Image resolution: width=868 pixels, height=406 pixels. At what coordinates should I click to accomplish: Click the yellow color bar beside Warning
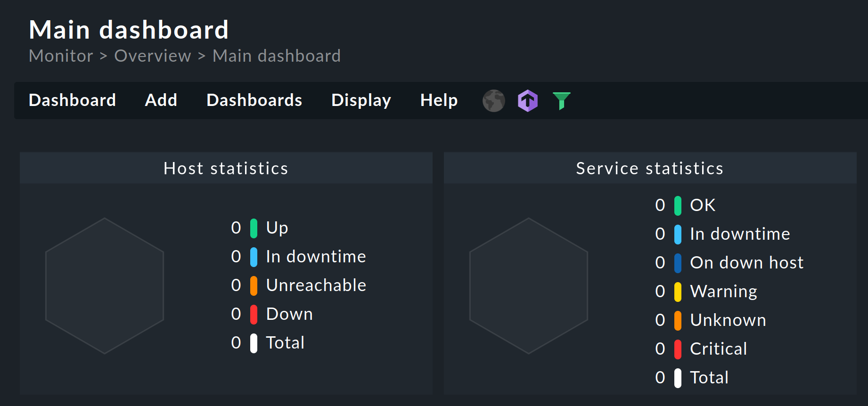coord(678,292)
